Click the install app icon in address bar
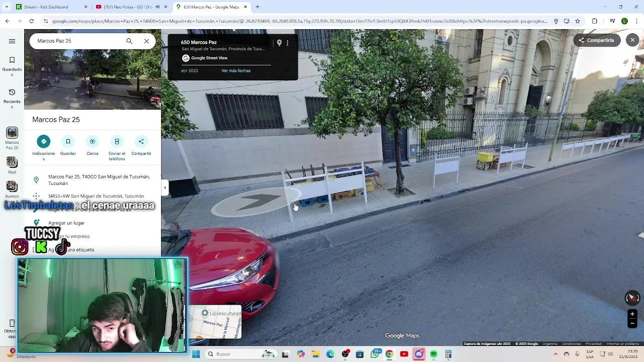The image size is (644, 362). [x=567, y=21]
